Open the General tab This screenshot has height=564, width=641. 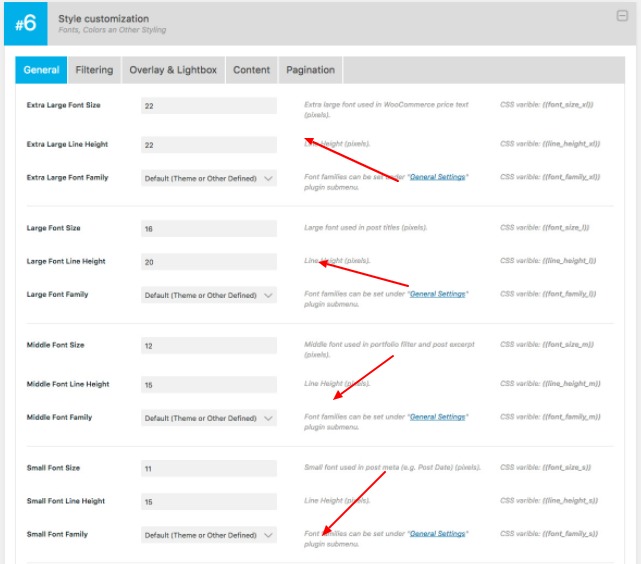[41, 70]
